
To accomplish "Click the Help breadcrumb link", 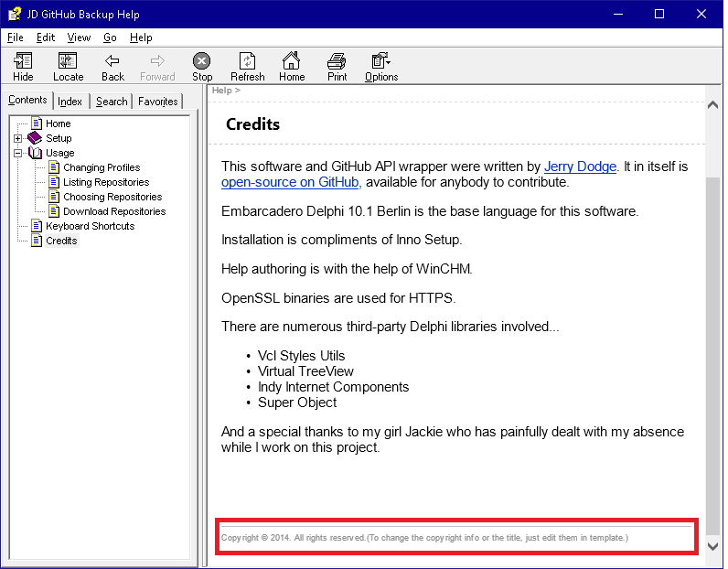I will 222,91.
